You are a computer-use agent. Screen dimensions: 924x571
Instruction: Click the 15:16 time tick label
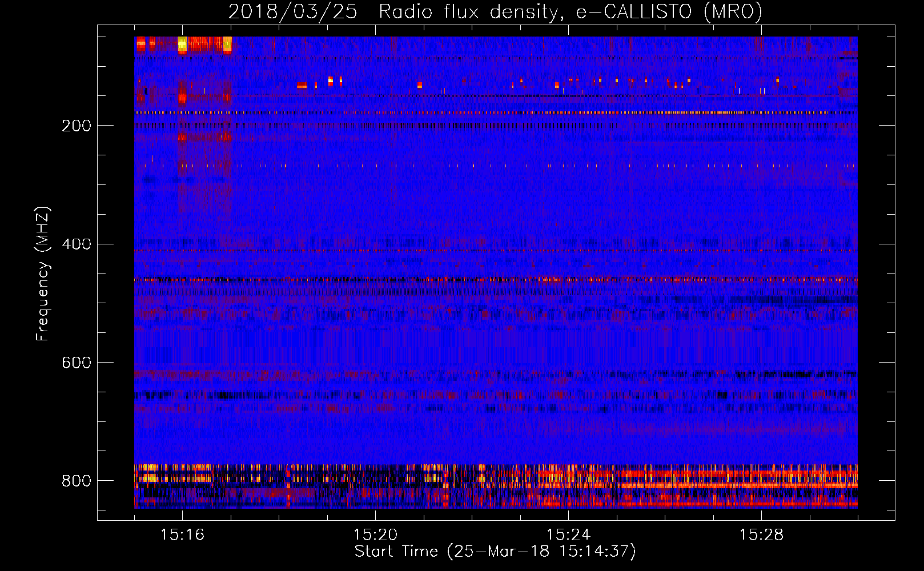182,535
